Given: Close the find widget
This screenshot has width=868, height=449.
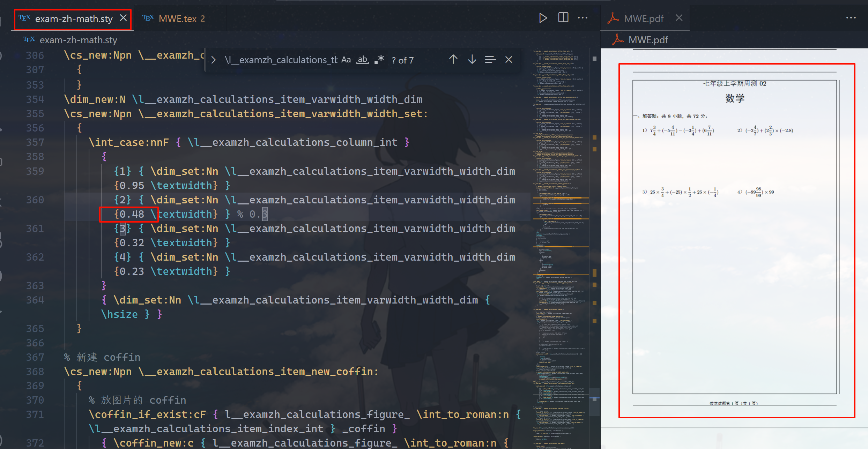Looking at the screenshot, I should (x=509, y=60).
